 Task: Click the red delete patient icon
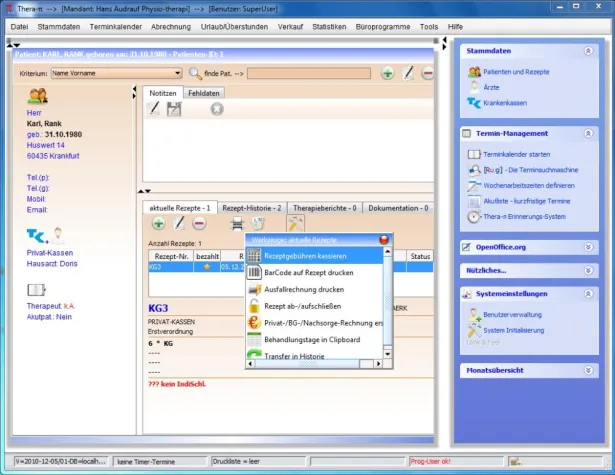point(428,73)
